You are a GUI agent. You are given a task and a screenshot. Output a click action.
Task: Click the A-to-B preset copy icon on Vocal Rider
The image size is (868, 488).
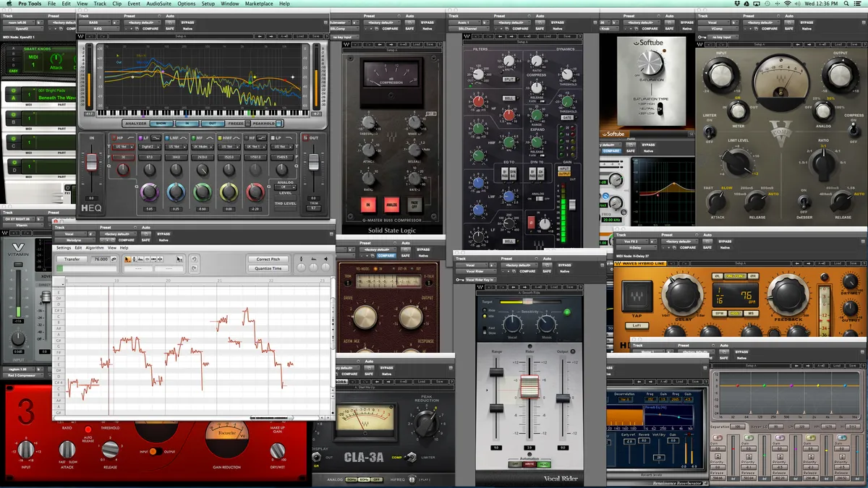(x=539, y=287)
